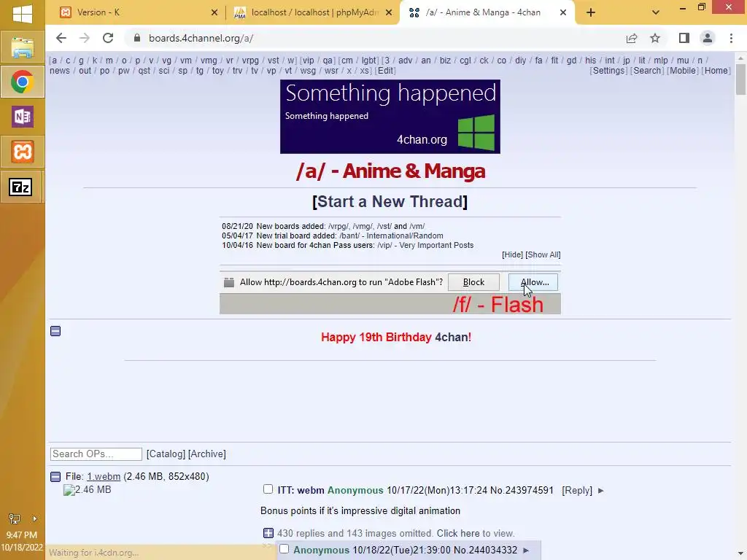Click the Chrome taskbar icon
The width and height of the screenshot is (747, 560).
[x=23, y=82]
